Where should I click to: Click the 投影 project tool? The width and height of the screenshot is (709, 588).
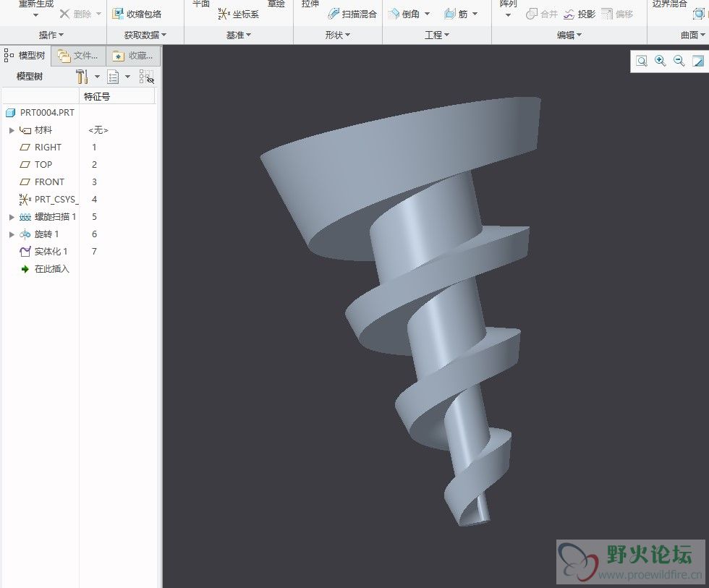(579, 14)
